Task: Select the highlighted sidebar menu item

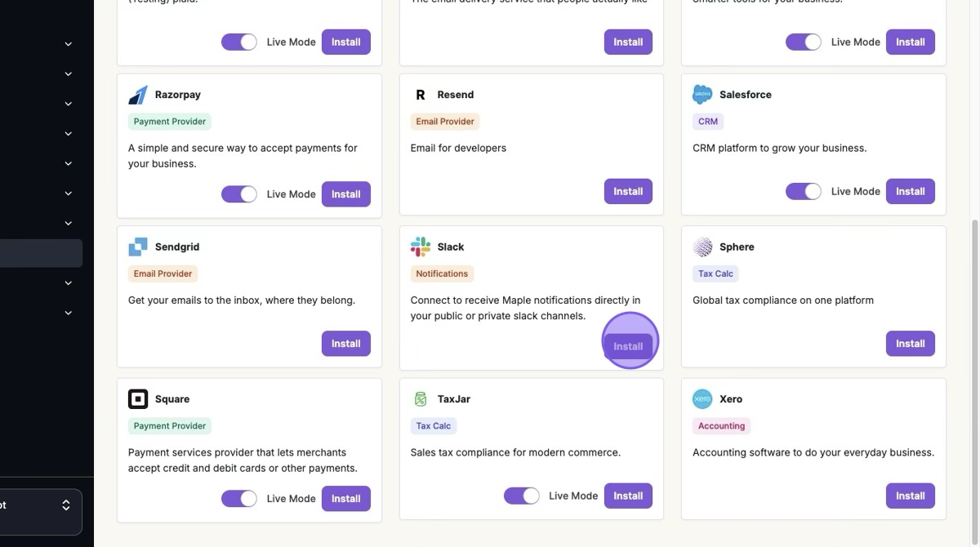Action: (x=41, y=253)
